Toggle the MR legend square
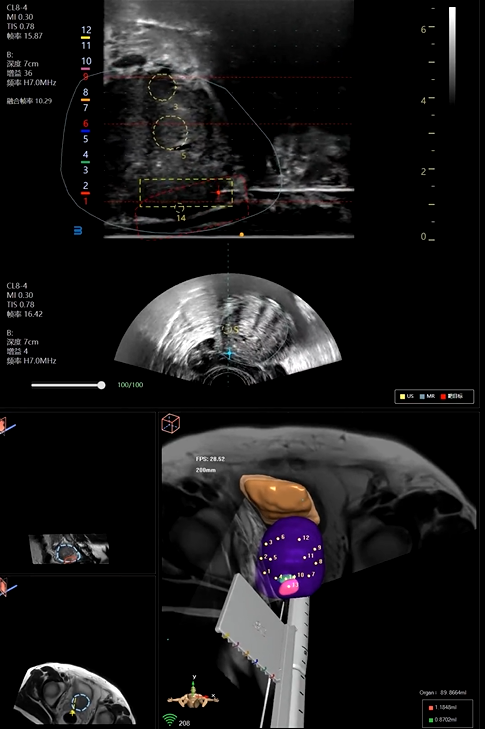 point(422,397)
